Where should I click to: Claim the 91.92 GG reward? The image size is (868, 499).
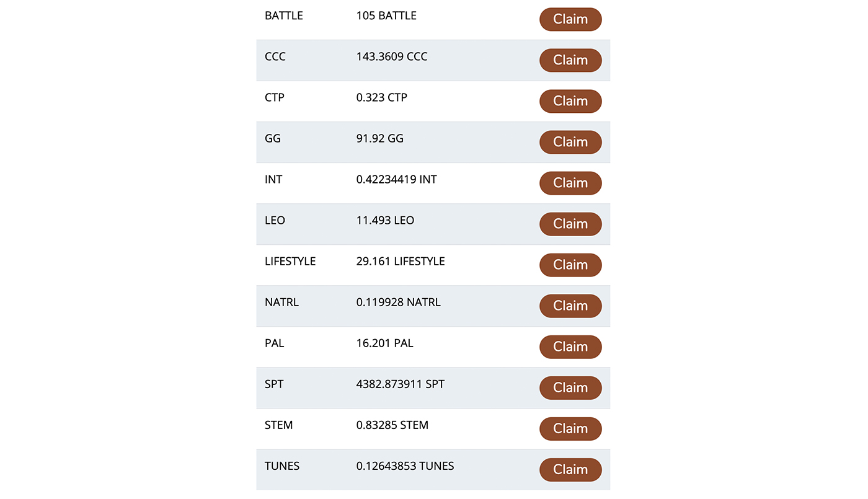click(570, 142)
